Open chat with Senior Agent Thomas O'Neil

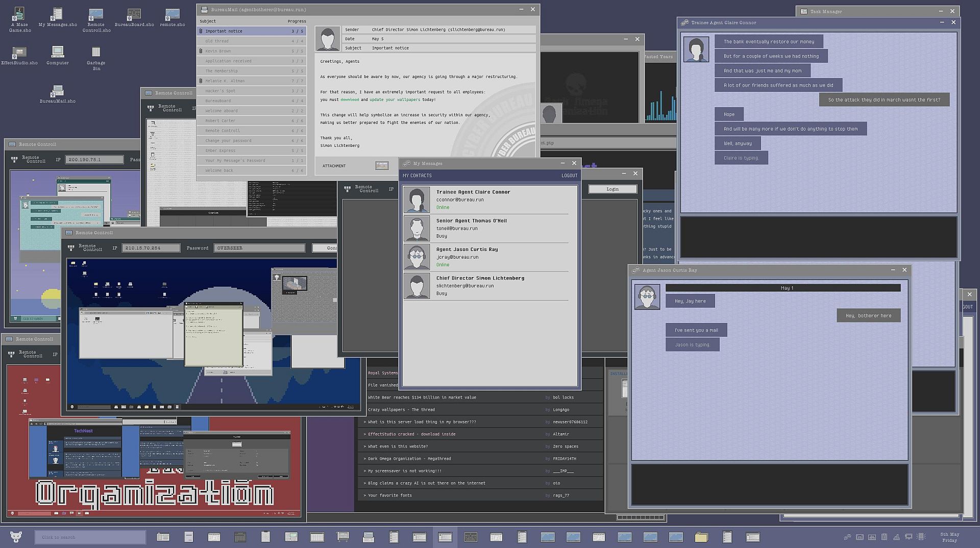[x=486, y=228]
